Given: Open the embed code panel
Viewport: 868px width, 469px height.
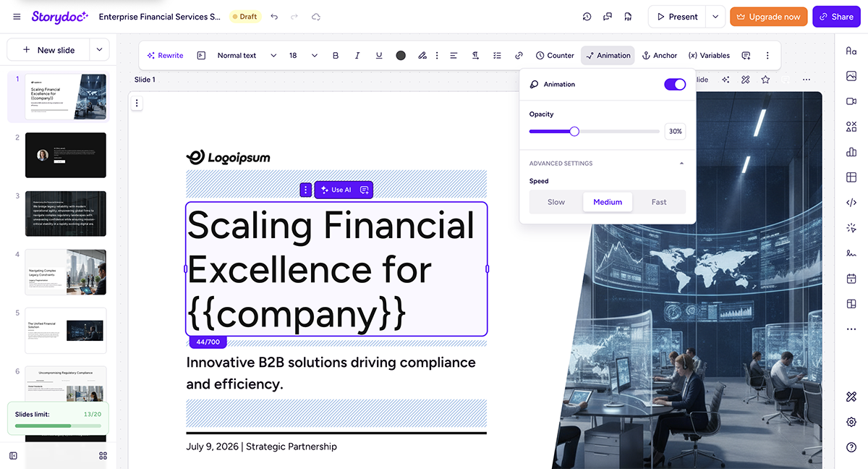Looking at the screenshot, I should tap(851, 203).
